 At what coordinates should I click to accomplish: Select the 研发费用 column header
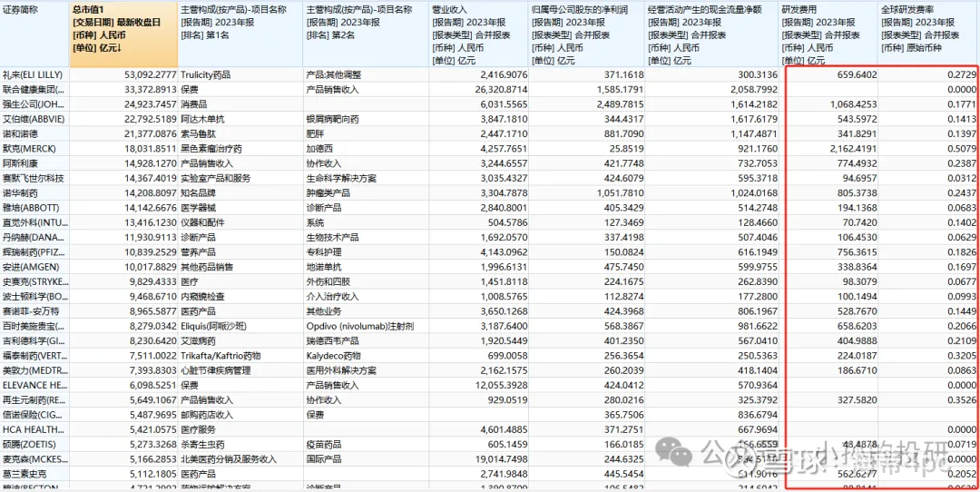[828, 34]
